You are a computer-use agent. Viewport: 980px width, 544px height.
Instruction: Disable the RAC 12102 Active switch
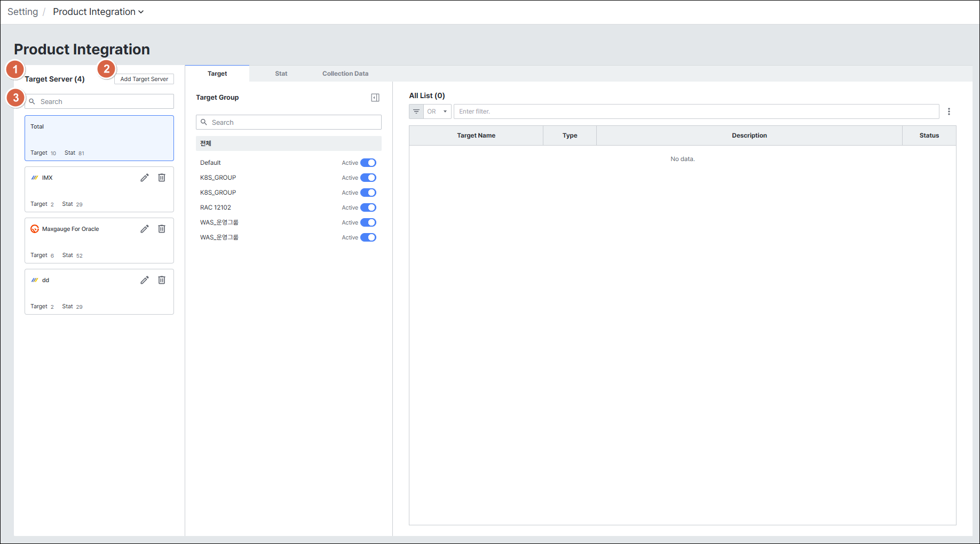pyautogui.click(x=368, y=207)
